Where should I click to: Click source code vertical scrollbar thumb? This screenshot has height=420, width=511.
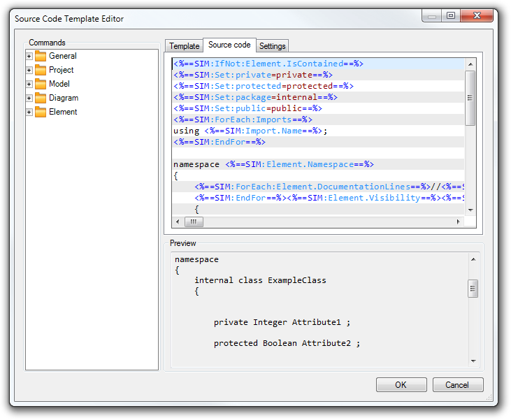[x=470, y=98]
